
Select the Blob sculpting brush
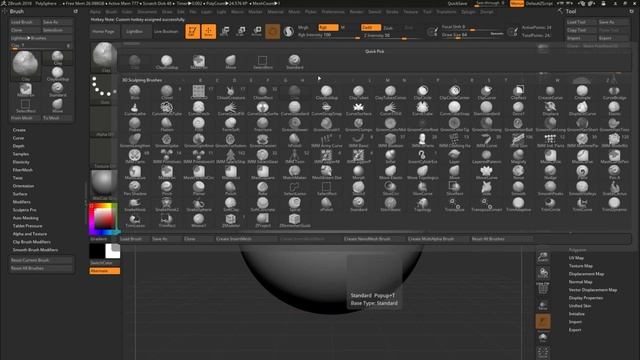click(135, 92)
